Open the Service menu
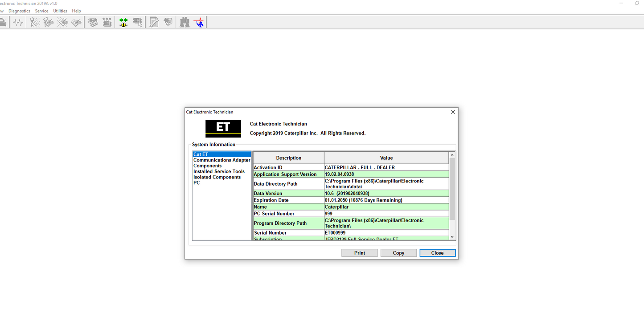This screenshot has width=644, height=328. tap(41, 11)
